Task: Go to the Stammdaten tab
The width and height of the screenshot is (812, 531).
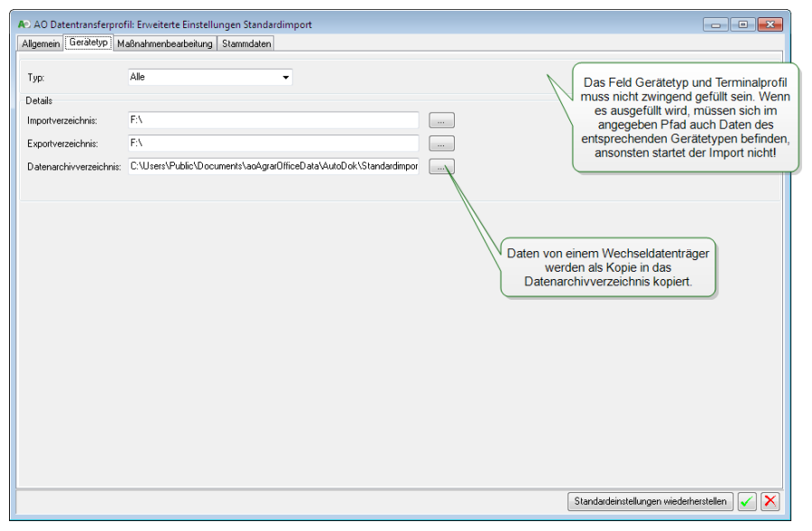Action: (246, 43)
